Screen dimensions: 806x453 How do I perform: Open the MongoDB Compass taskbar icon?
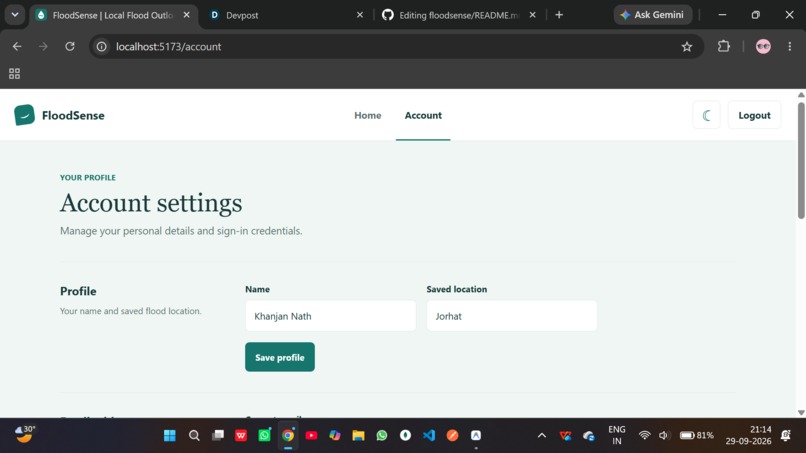405,436
